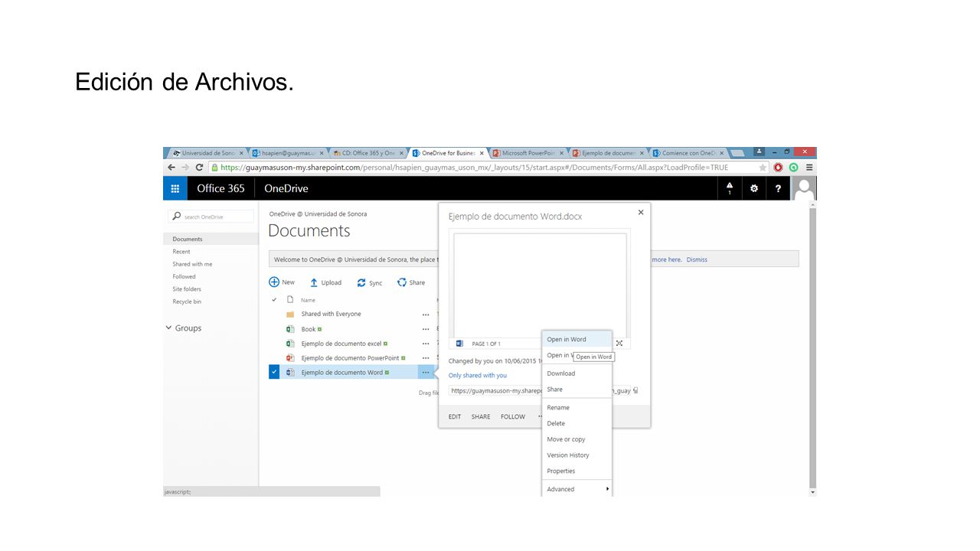Open the user profile avatar
The height and width of the screenshot is (551, 980).
click(x=804, y=188)
